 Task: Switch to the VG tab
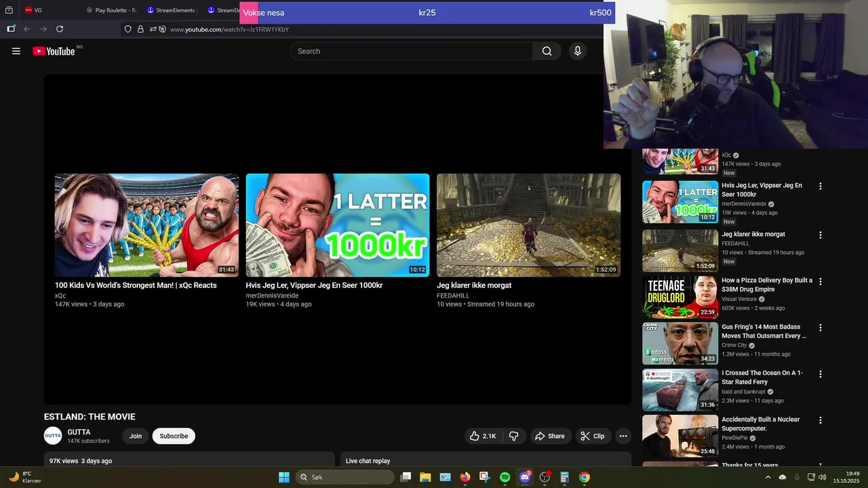click(38, 10)
